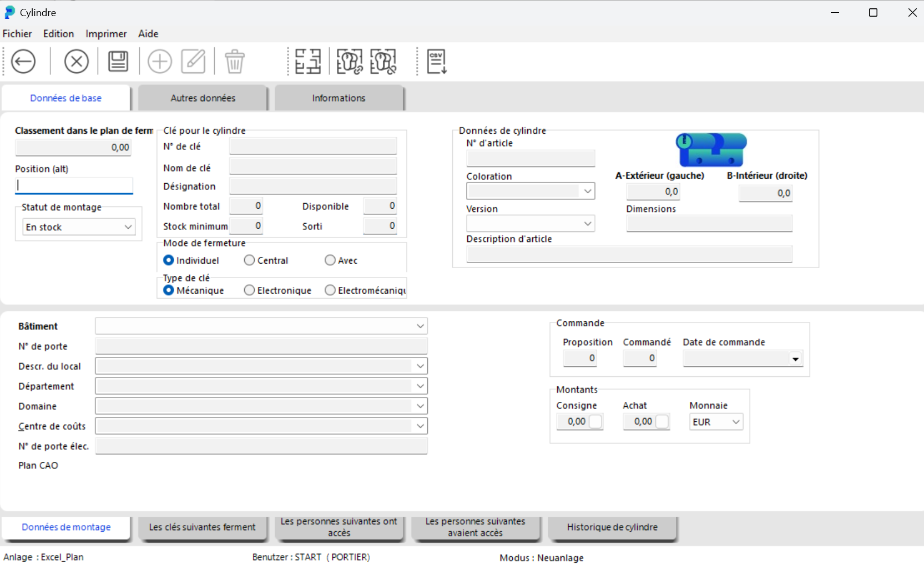
Task: Click the CSV export icon
Action: point(437,61)
